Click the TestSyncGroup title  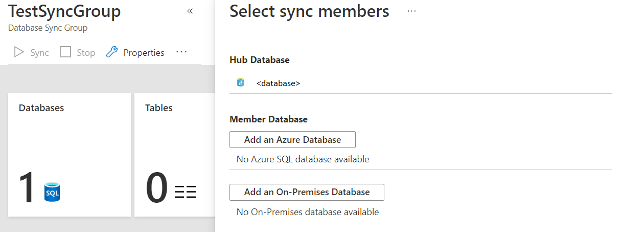65,11
